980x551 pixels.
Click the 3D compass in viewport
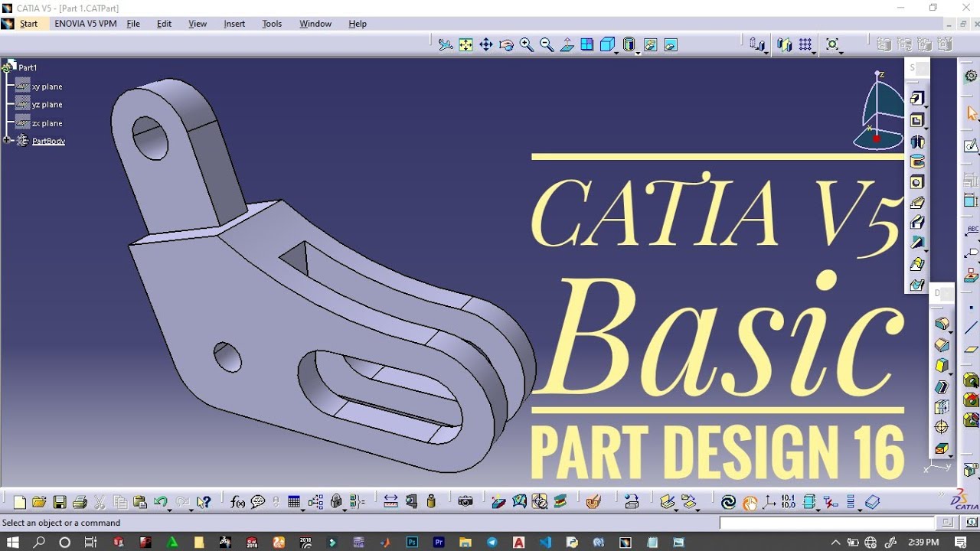tap(880, 111)
